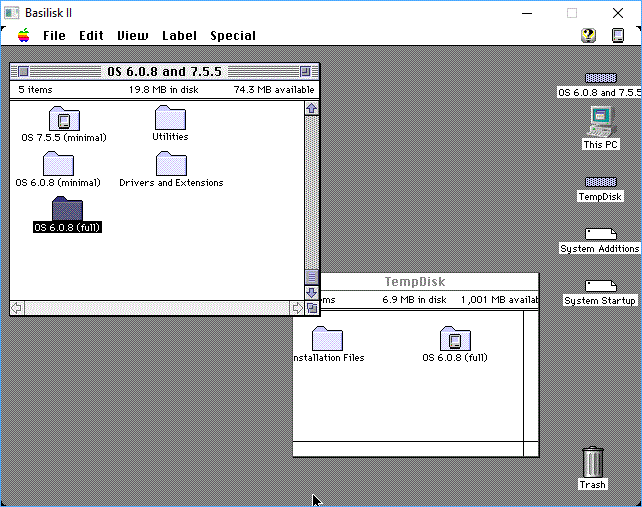Click the OS 6.0.8 and 7.5.5 title text
Screen dimensions: 642x507
coord(164,72)
